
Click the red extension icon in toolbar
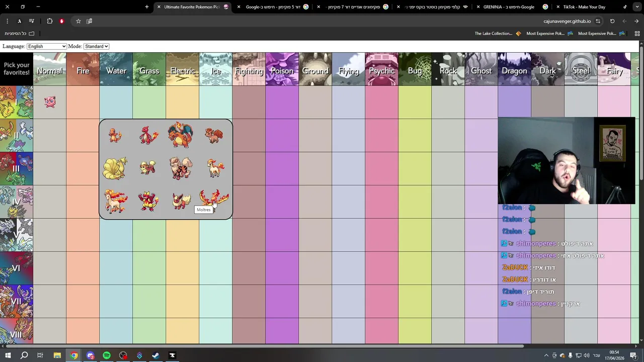click(x=62, y=21)
